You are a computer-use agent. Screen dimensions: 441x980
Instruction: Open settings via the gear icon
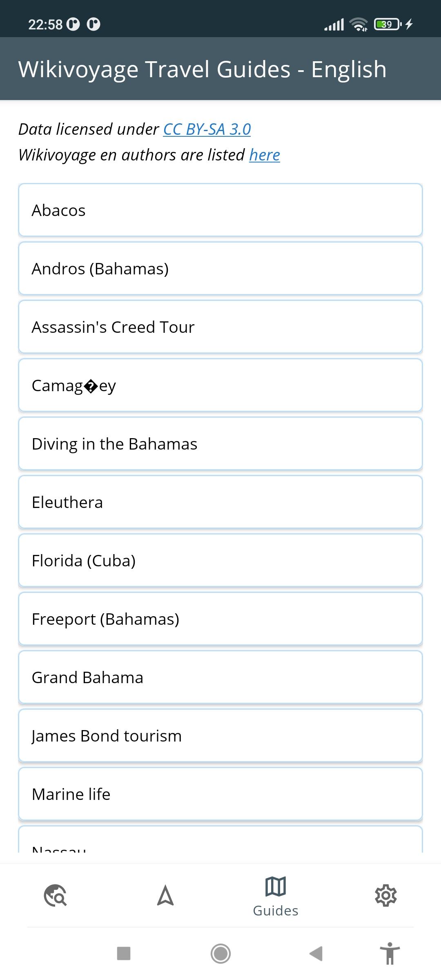[386, 895]
